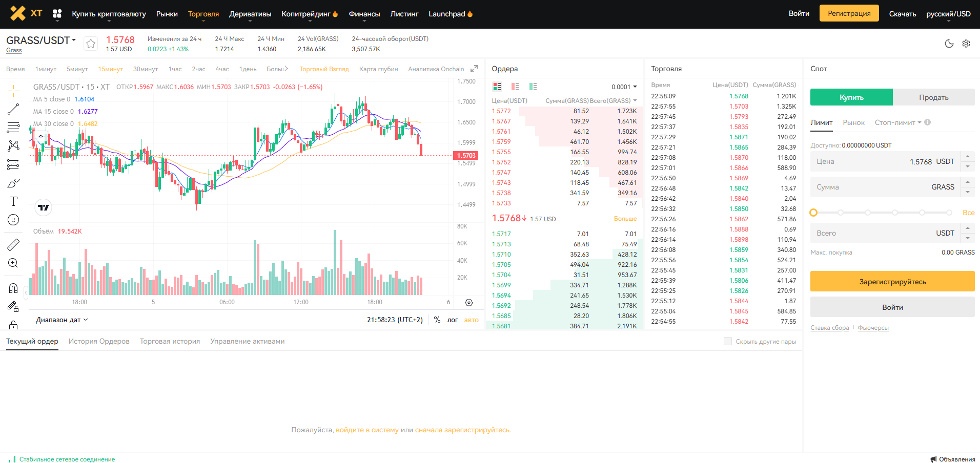980x463 pixels.
Task: Select the text annotation tool
Action: pos(13,201)
